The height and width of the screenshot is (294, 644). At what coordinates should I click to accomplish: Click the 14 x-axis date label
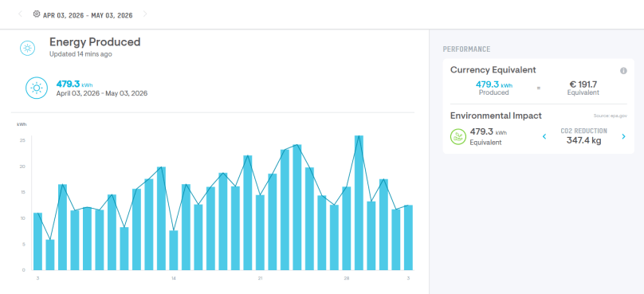[173, 279]
